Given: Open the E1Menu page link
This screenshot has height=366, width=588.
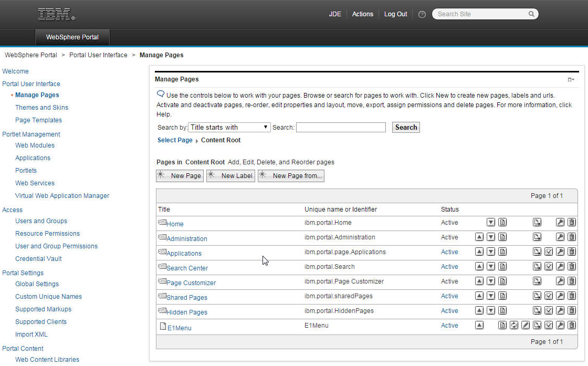Looking at the screenshot, I should pyautogui.click(x=179, y=328).
